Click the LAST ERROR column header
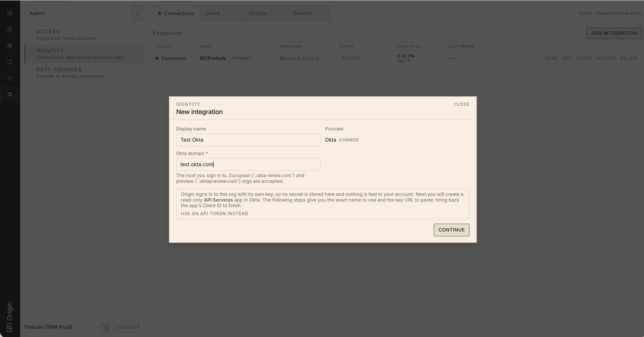644x337 pixels. click(461, 46)
